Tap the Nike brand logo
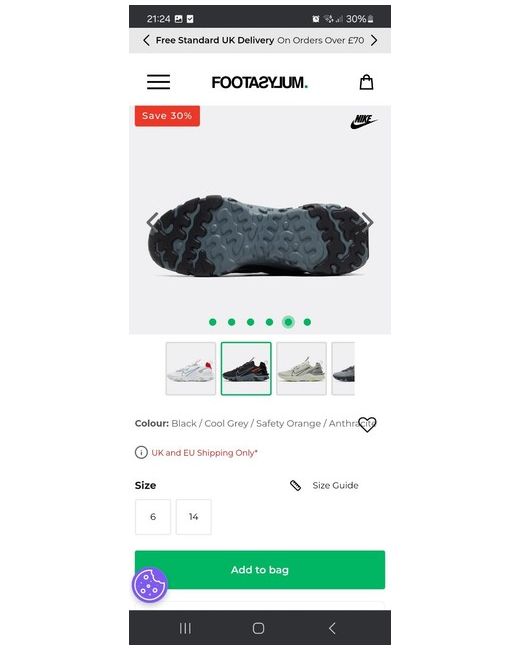The image size is (520, 650). click(364, 121)
